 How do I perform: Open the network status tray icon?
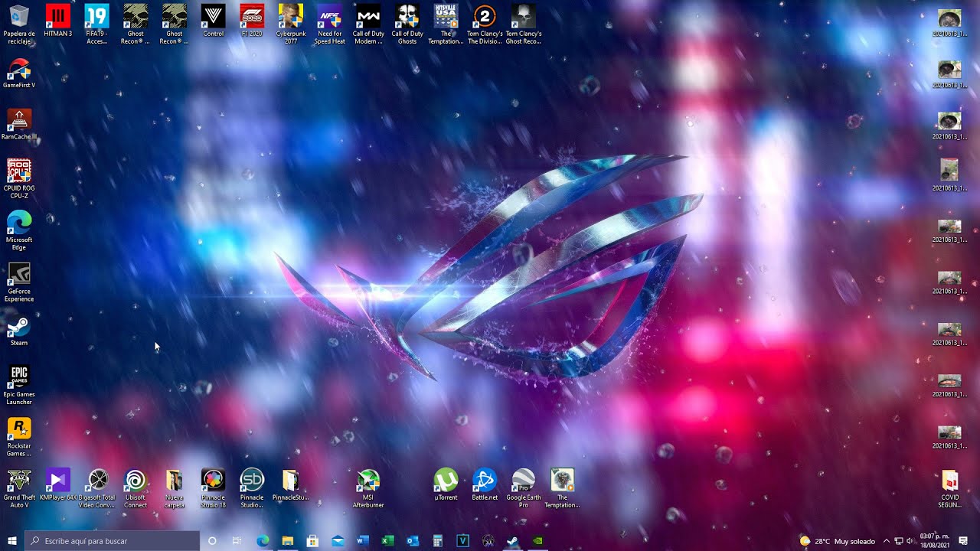(x=899, y=541)
